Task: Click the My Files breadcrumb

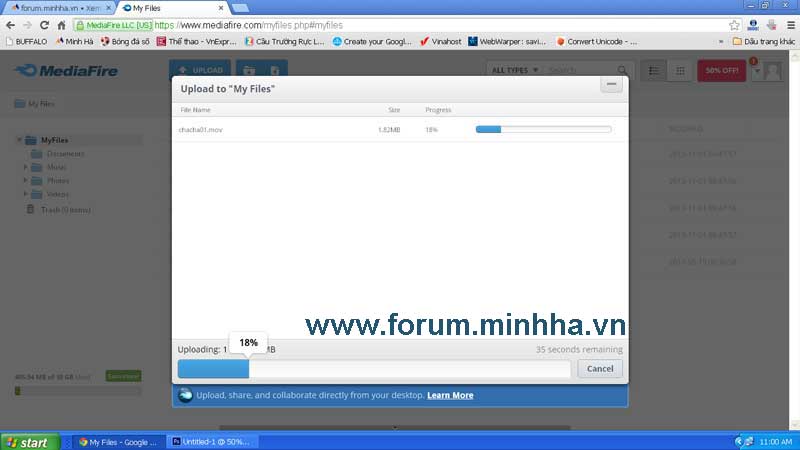Action: coord(35,104)
